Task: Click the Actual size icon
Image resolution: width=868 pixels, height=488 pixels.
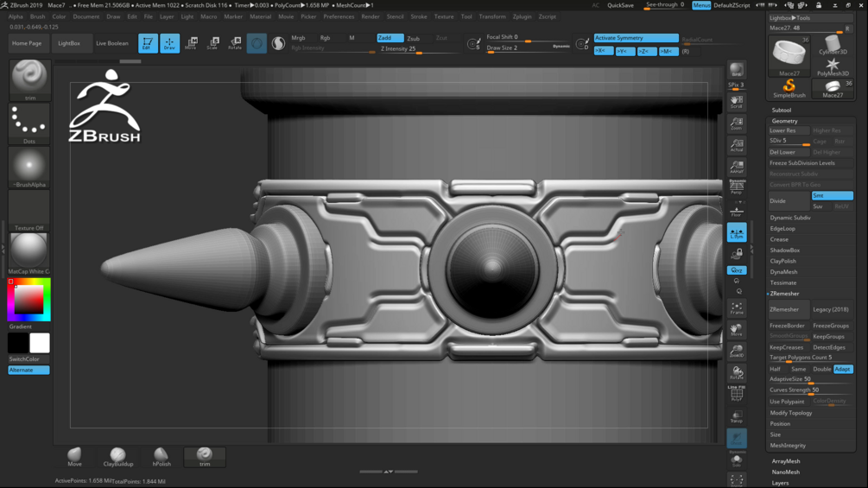Action: coord(736,145)
